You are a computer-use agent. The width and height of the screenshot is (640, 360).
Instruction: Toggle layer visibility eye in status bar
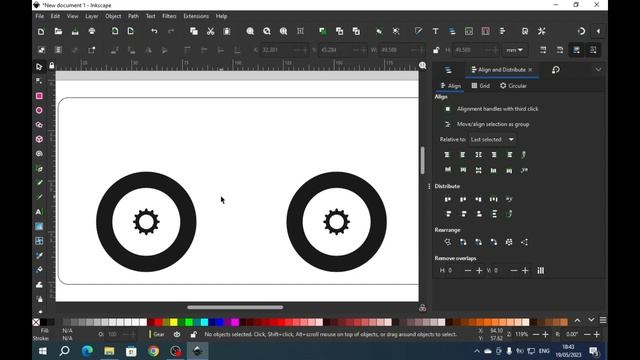(177, 334)
